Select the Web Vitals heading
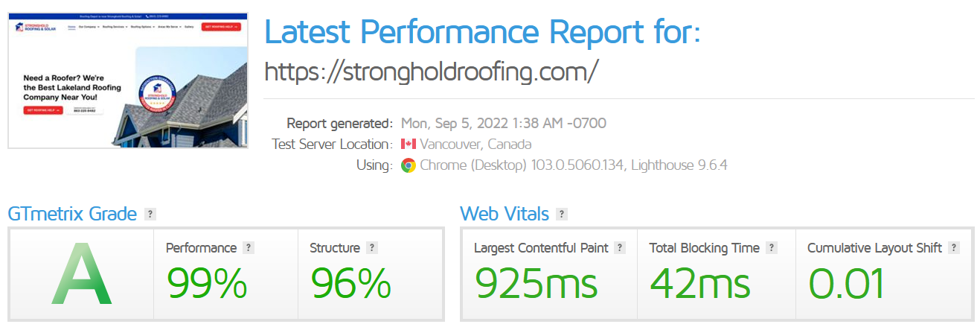 point(505,215)
